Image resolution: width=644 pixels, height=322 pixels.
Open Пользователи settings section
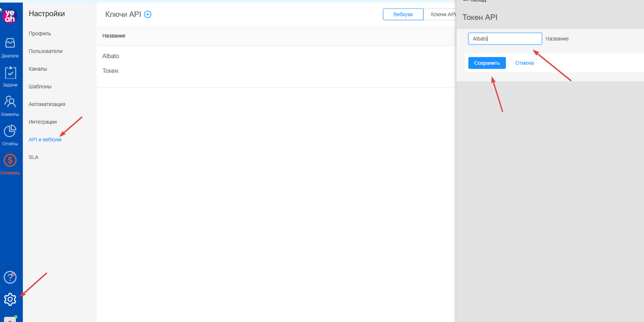point(45,52)
